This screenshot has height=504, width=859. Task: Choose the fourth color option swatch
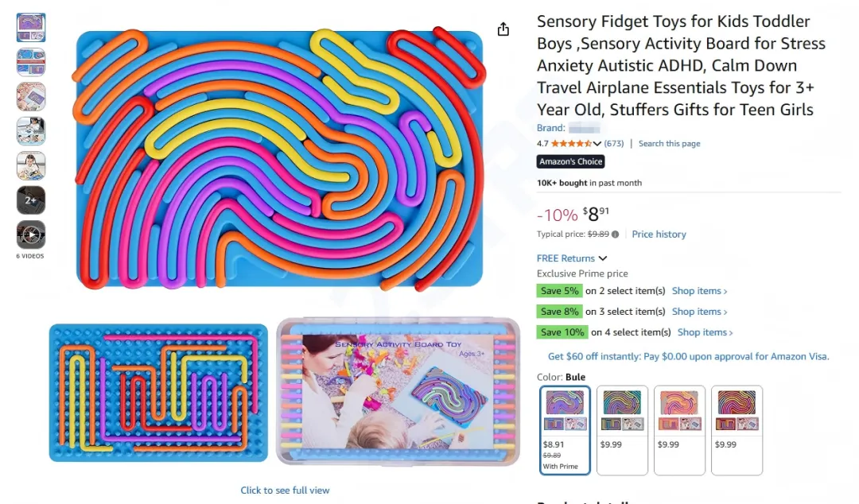tap(737, 429)
